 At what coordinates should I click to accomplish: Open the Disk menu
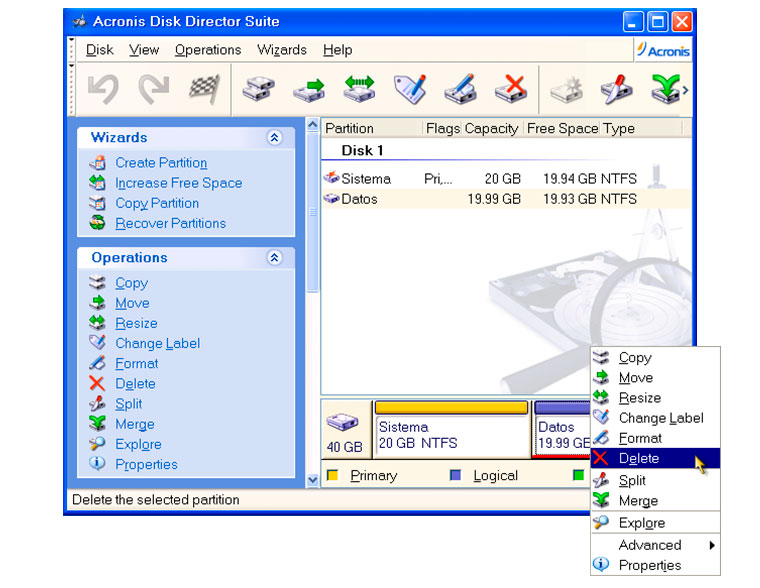[x=99, y=50]
